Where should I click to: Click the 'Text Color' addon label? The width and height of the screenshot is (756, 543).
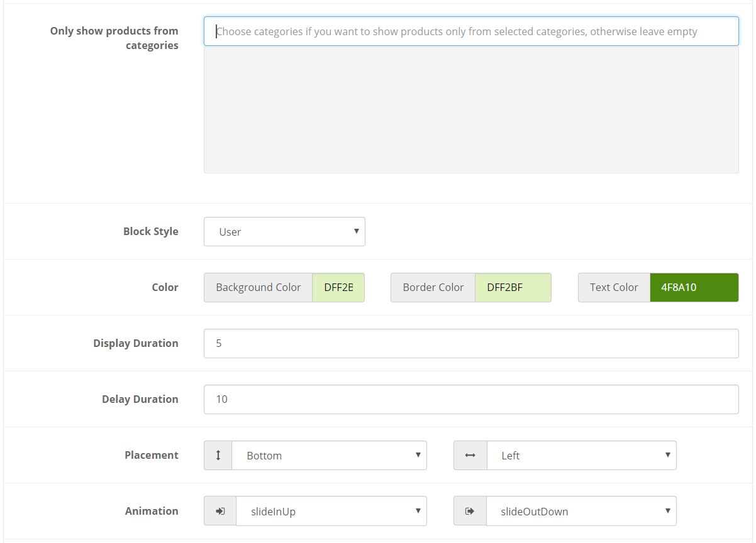tap(614, 287)
